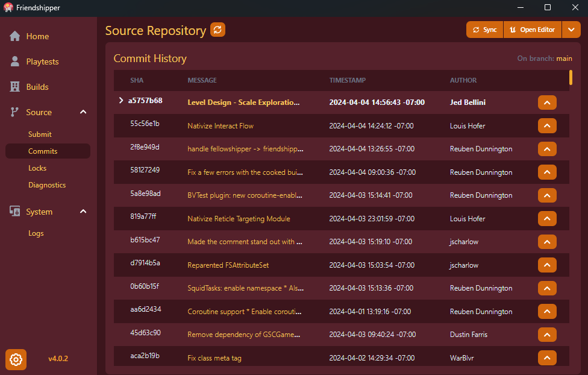Open Logs under System
This screenshot has height=375, width=588.
(36, 233)
